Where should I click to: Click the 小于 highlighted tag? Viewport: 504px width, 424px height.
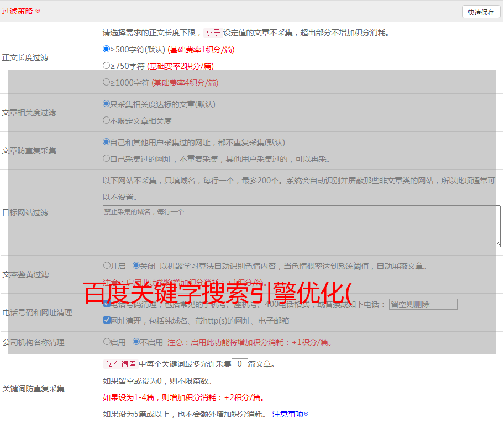(213, 33)
